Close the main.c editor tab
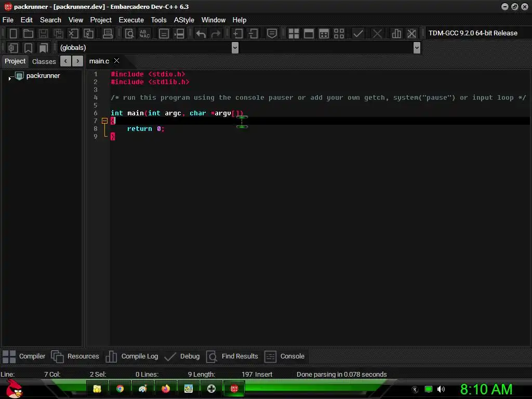532x399 pixels. coord(117,61)
